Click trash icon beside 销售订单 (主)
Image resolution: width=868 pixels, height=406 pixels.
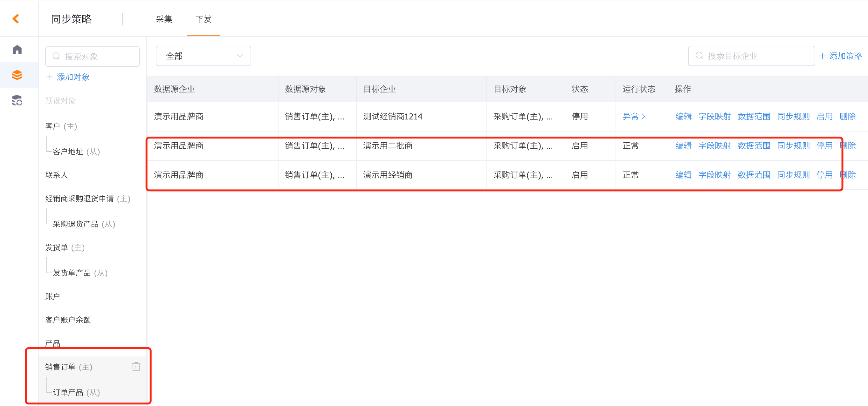tap(136, 366)
